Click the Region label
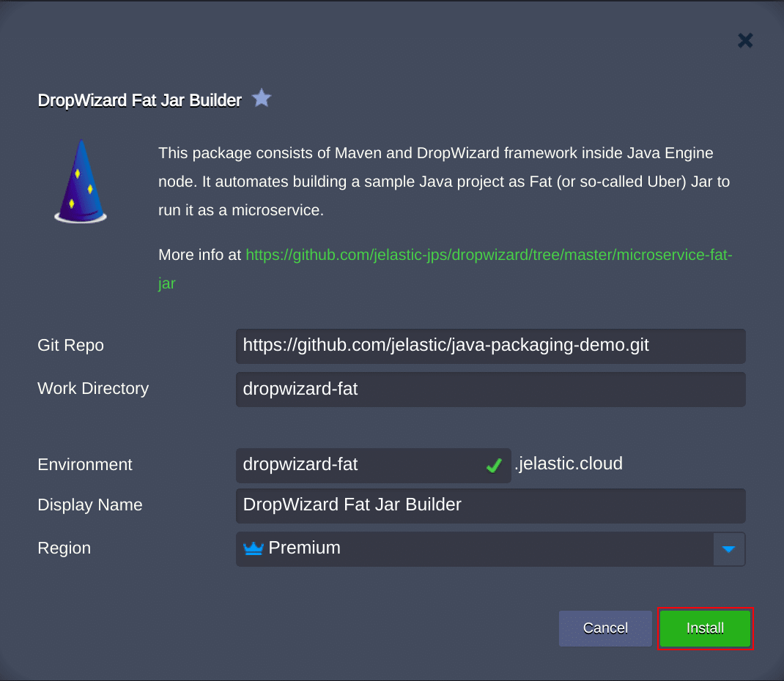This screenshot has height=681, width=784. coord(64,548)
